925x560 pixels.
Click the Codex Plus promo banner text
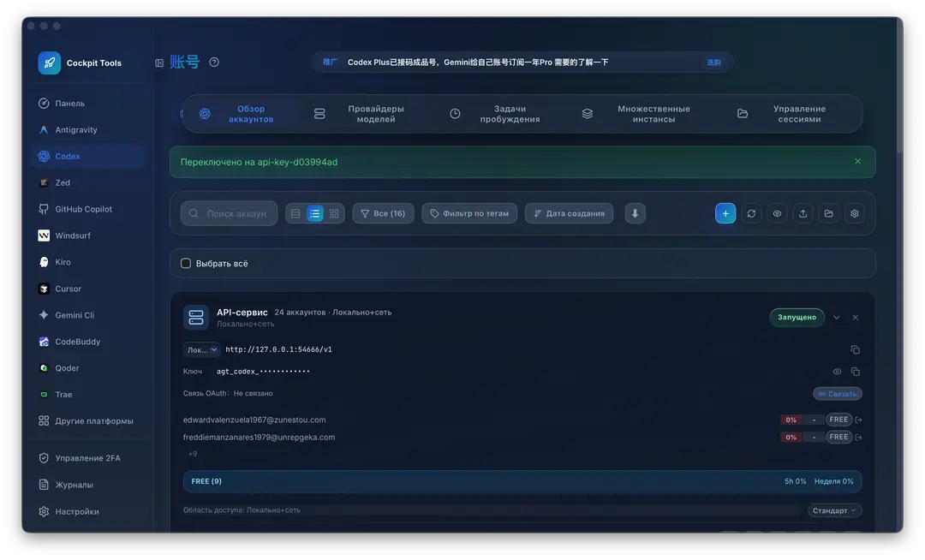[478, 63]
